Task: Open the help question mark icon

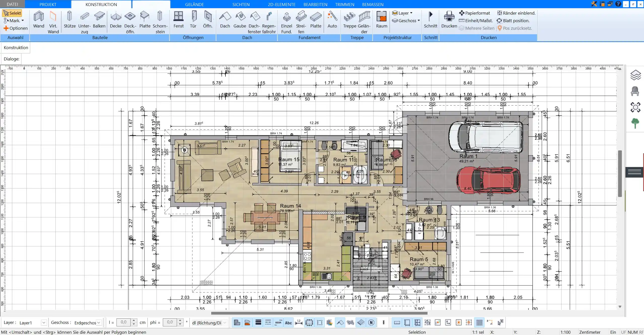Action: pyautogui.click(x=618, y=4)
